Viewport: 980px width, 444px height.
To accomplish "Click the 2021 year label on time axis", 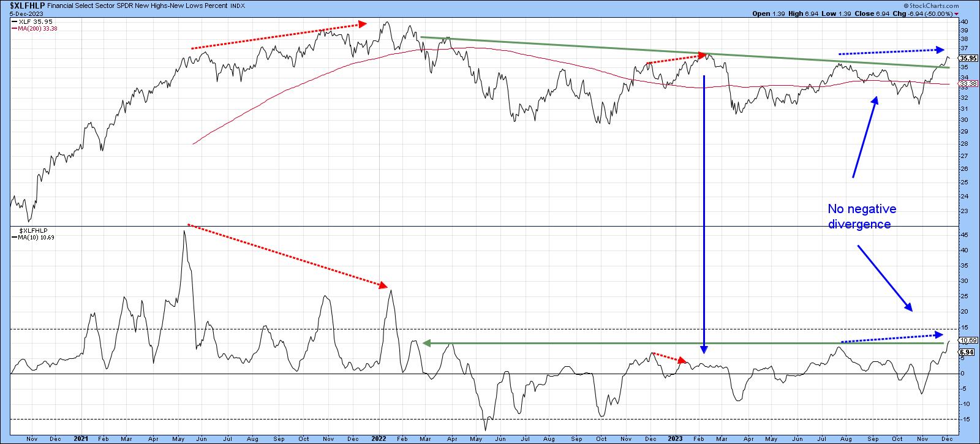I will click(81, 439).
